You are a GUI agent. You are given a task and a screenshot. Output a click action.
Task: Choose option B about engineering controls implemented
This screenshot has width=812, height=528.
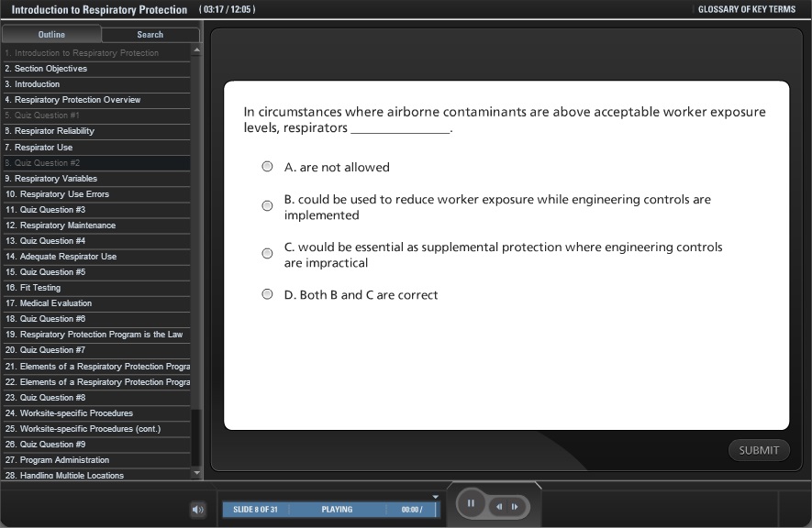point(267,206)
